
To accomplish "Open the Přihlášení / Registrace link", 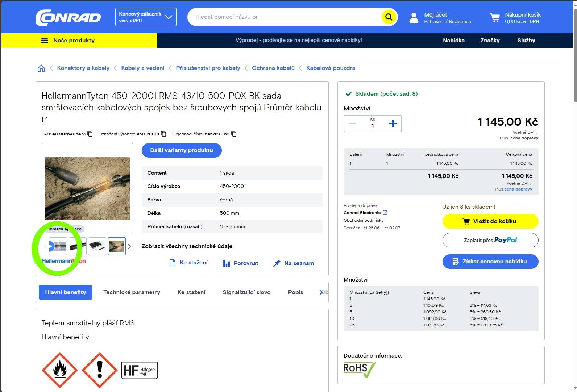I will (x=448, y=22).
